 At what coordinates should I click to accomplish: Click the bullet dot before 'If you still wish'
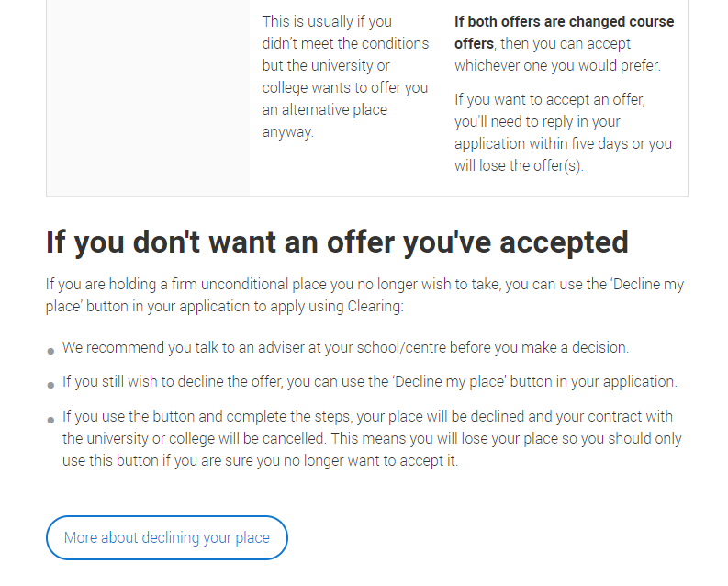[x=50, y=385]
